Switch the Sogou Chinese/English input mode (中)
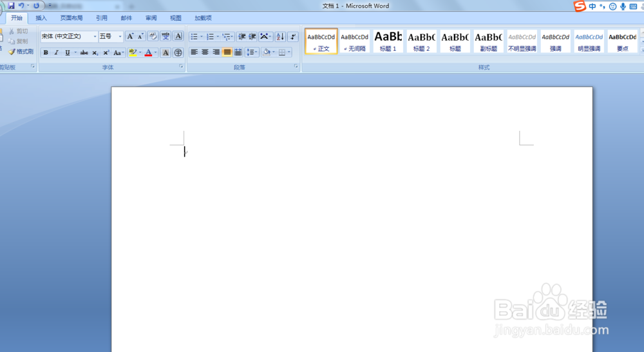The width and height of the screenshot is (644, 352). point(592,6)
